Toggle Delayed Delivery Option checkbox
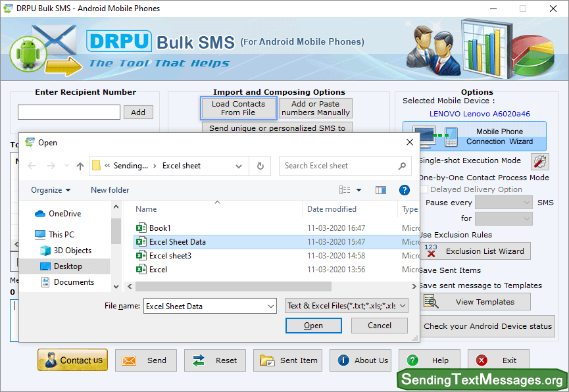This screenshot has height=392, width=569. coord(424,189)
